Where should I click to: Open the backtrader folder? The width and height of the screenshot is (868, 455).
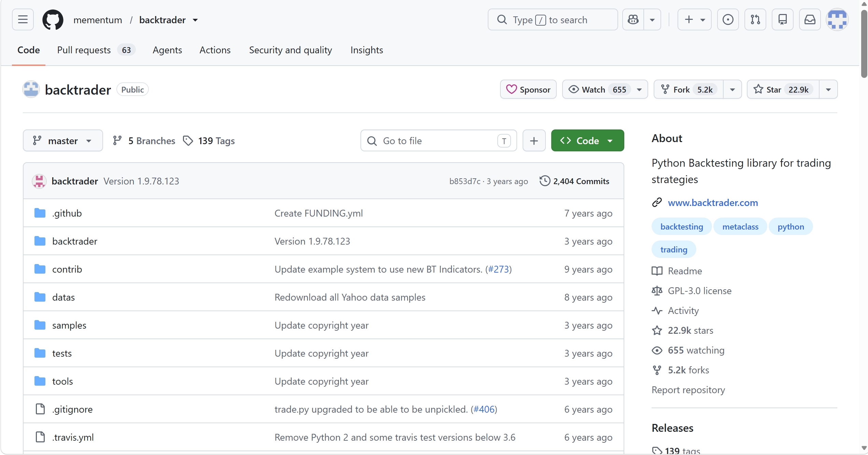pos(75,241)
